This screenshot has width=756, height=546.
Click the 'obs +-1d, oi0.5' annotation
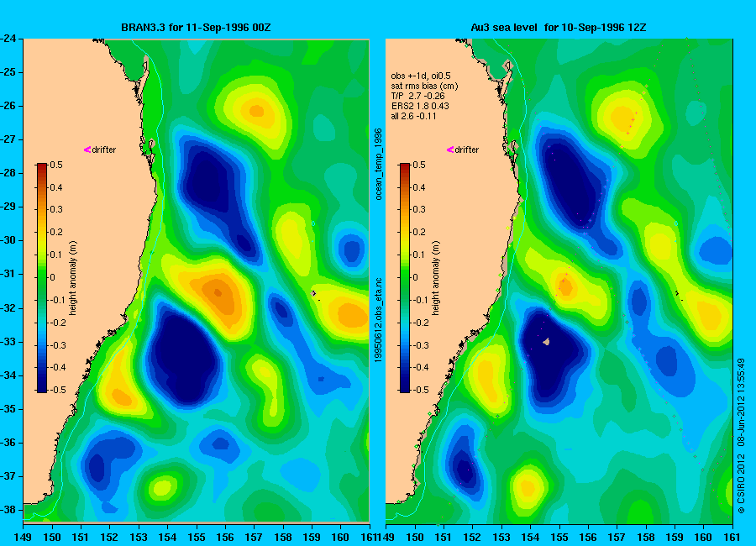[x=421, y=76]
